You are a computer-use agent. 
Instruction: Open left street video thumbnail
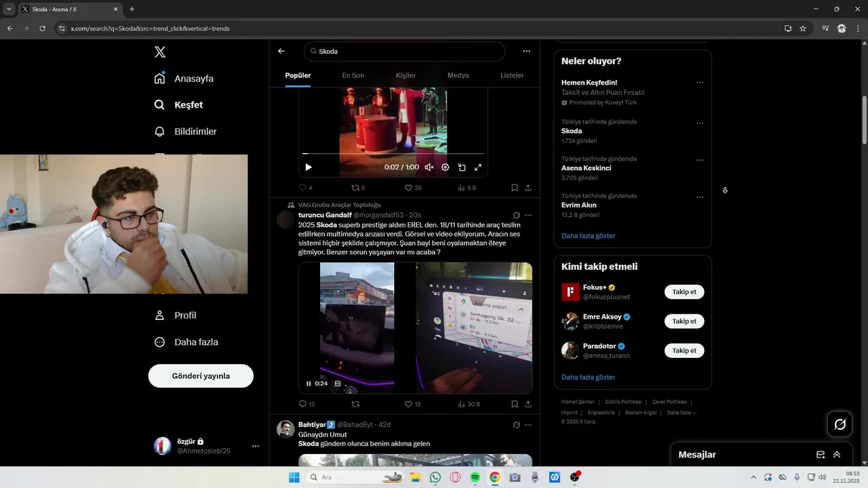point(357,328)
